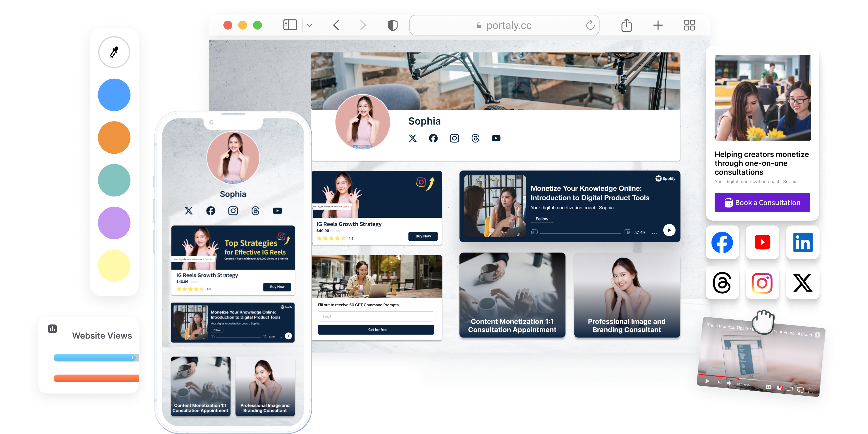This screenshot has width=868, height=434.
Task: Tap YouTube icon on phone profile
Action: coord(277,211)
